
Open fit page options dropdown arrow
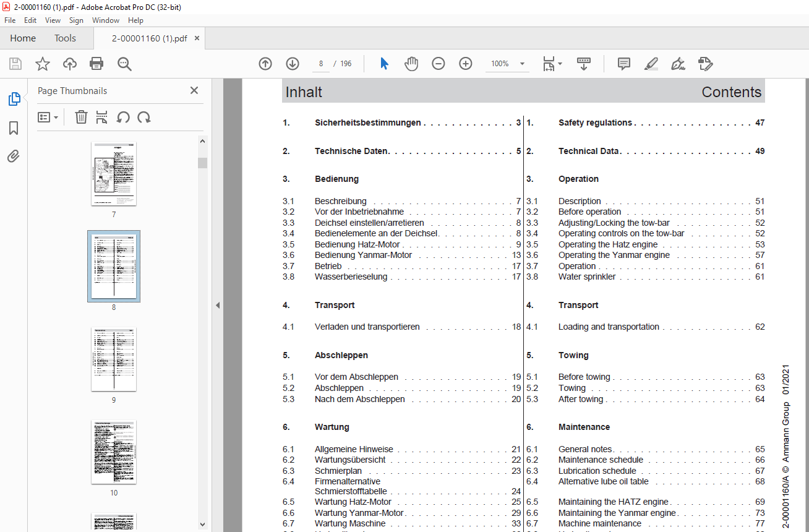pyautogui.click(x=560, y=64)
